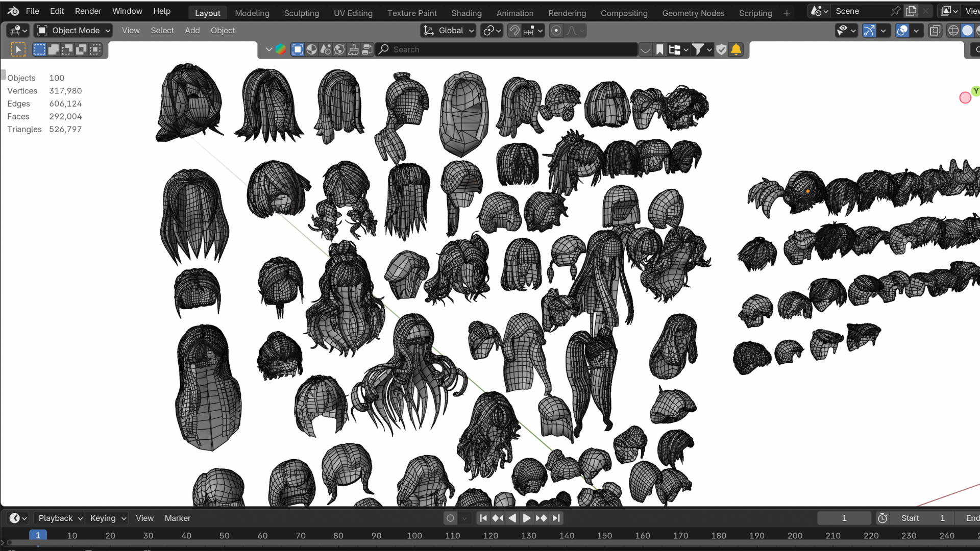The width and height of the screenshot is (980, 551).
Task: Open the viewport Select menu
Action: pos(162,31)
